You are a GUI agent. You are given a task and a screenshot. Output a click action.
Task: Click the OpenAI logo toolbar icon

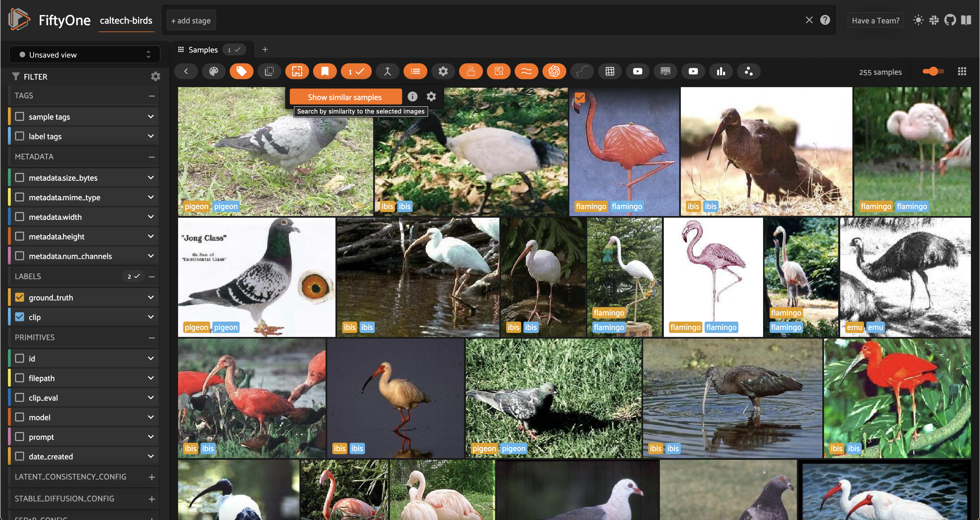pyautogui.click(x=554, y=71)
